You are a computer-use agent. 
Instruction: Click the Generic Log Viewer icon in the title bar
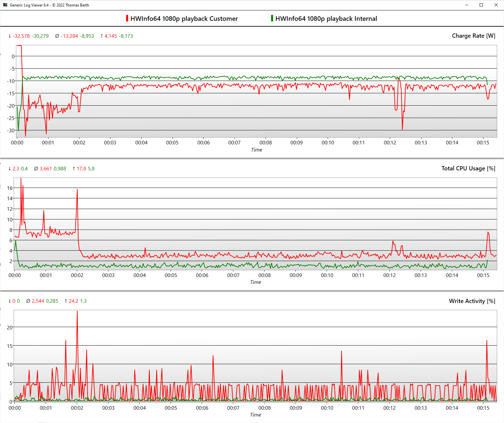coord(5,5)
